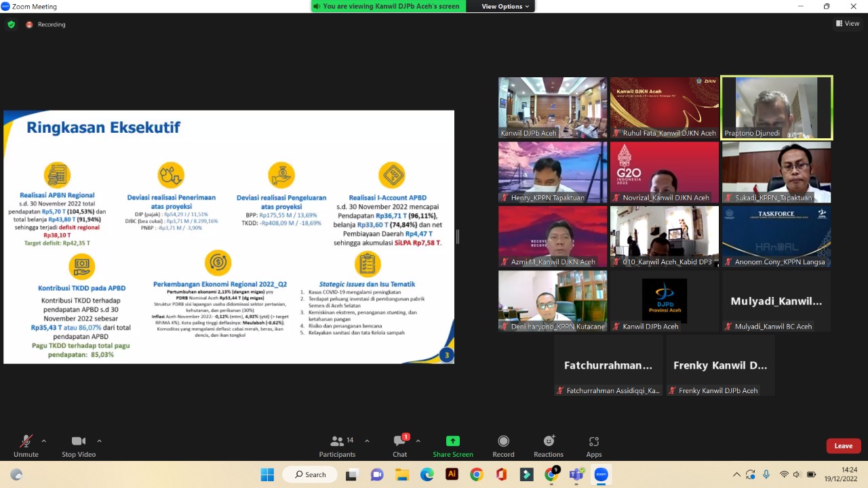Open Adobe Illustrator from the taskbar

pyautogui.click(x=452, y=474)
